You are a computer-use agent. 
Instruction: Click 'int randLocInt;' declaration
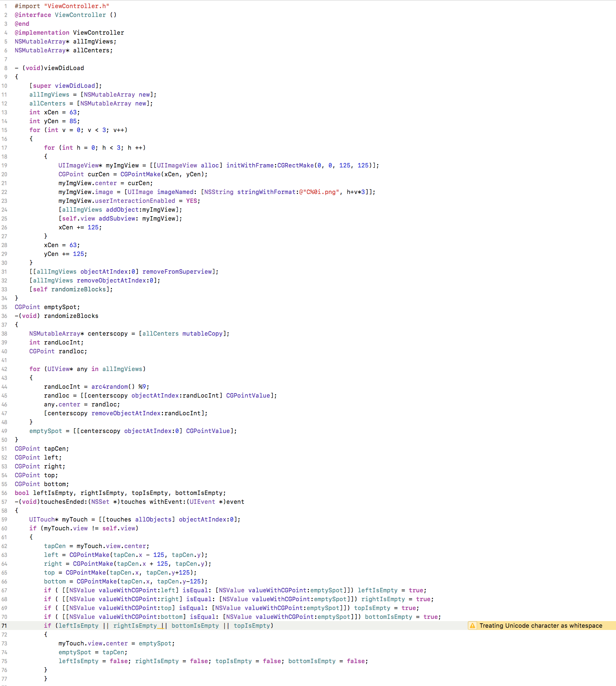[56, 342]
